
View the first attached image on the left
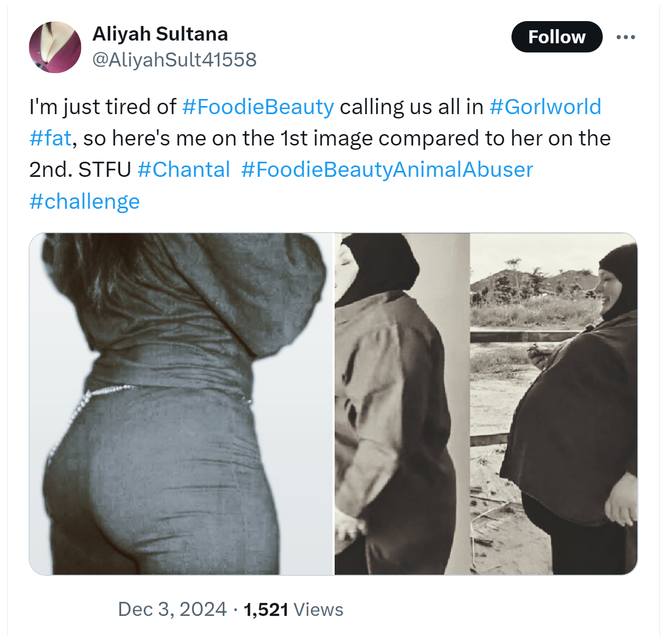pos(181,404)
